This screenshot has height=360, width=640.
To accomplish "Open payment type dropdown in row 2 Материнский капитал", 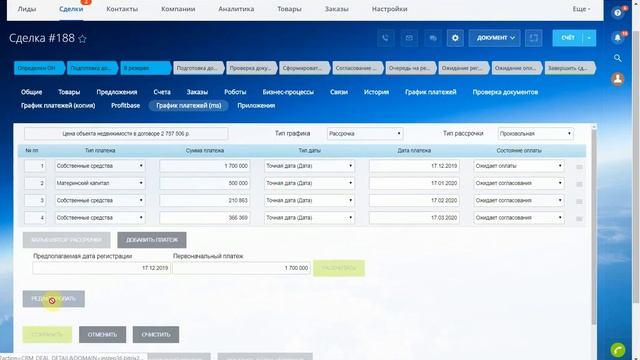I will 100,183.
